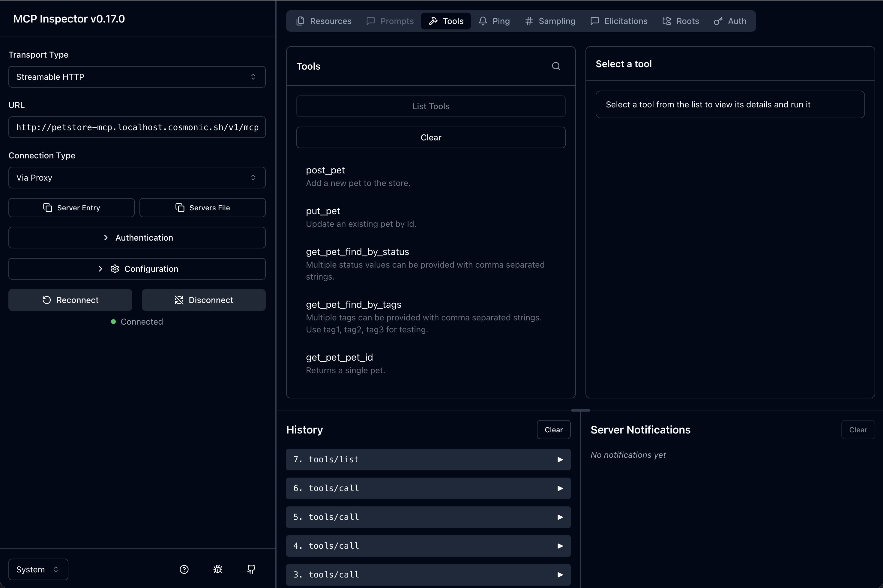
Task: Open the GitHub icon link
Action: [x=251, y=569]
